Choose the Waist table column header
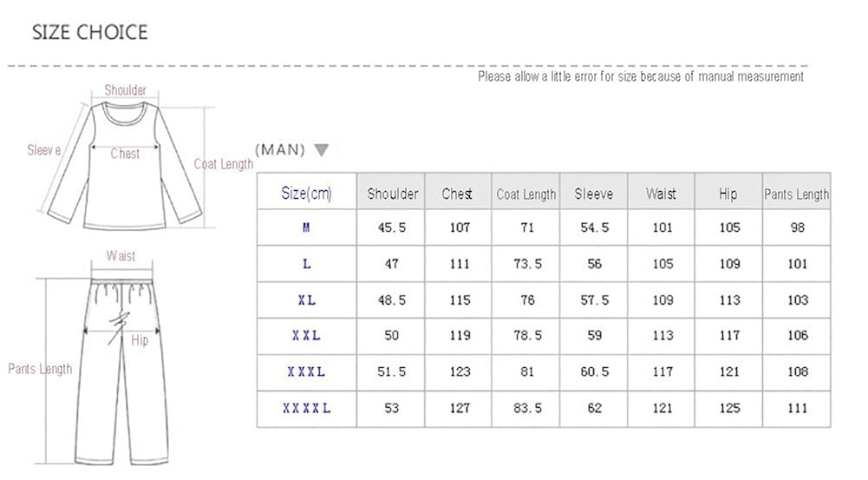The image size is (868, 480). 661,194
